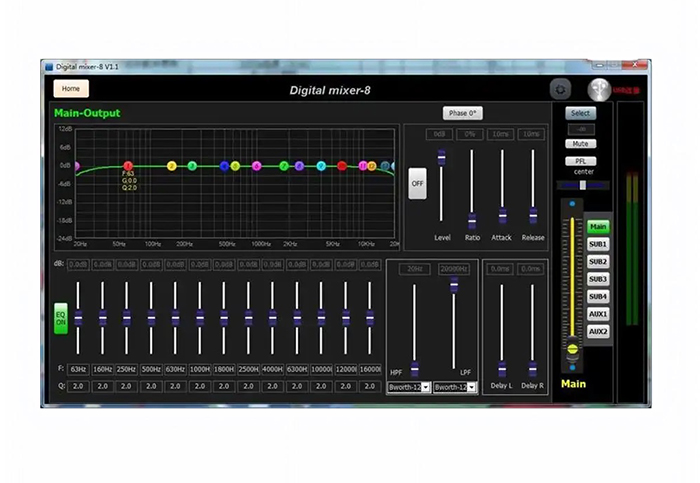Switch to the AUX1 output channel

(x=598, y=314)
